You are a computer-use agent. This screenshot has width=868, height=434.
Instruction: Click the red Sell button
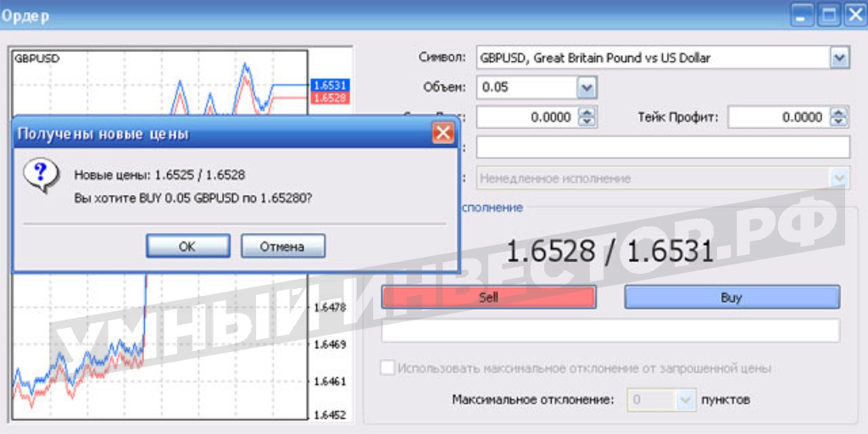click(x=488, y=298)
